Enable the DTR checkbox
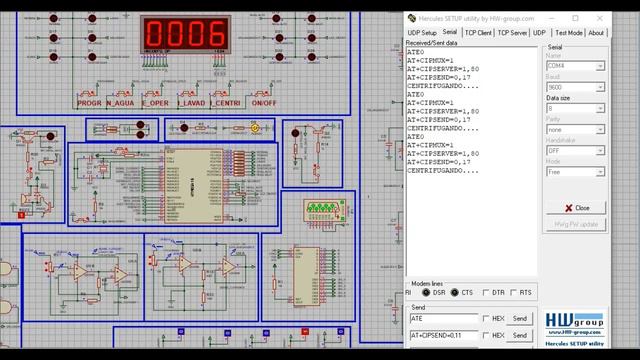This screenshot has width=640, height=360. [486, 293]
